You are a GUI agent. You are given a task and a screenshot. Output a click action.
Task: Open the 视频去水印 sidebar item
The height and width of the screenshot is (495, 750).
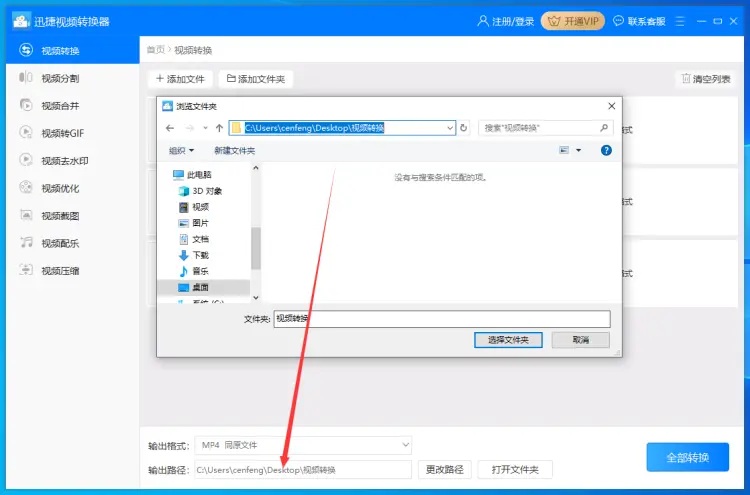click(73, 161)
